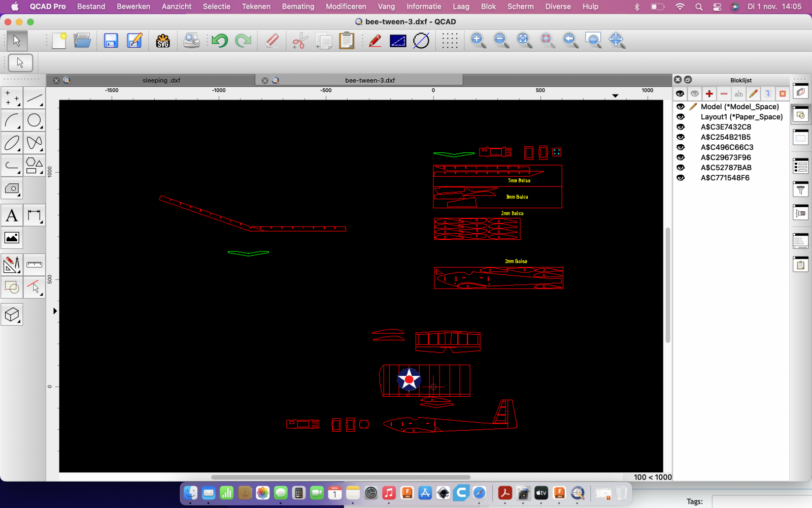Select the Text tool

click(12, 215)
